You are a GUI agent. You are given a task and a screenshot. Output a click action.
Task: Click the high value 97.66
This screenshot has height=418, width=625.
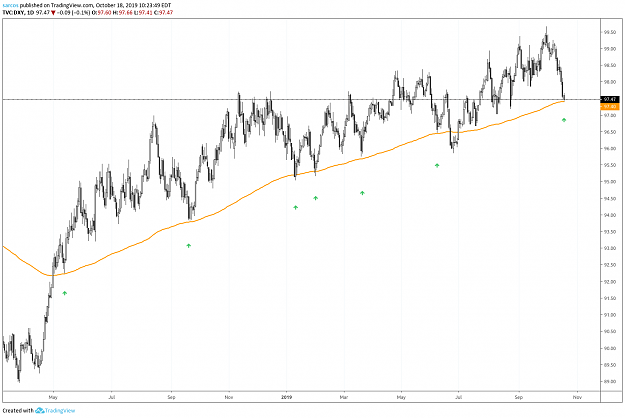click(126, 12)
